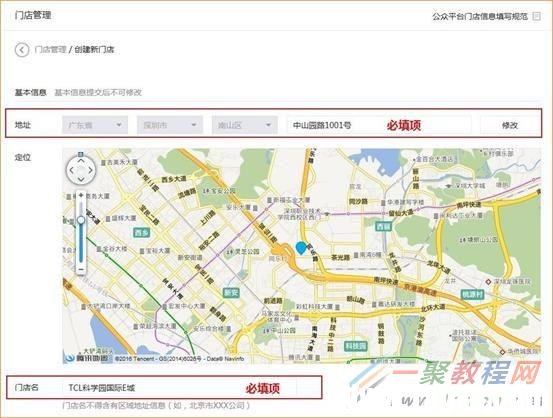Click the 西乡 metro station icon
The height and width of the screenshot is (418, 553).
tap(142, 232)
